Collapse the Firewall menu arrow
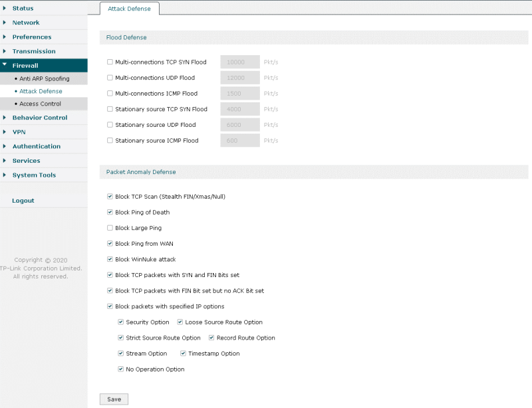The height and width of the screenshot is (408, 532). 5,64
